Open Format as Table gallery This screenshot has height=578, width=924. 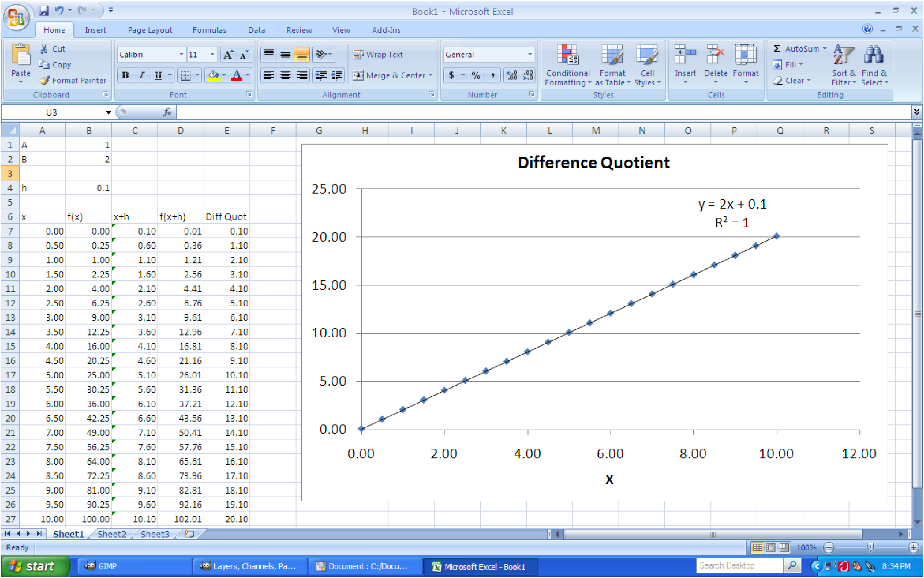point(612,65)
